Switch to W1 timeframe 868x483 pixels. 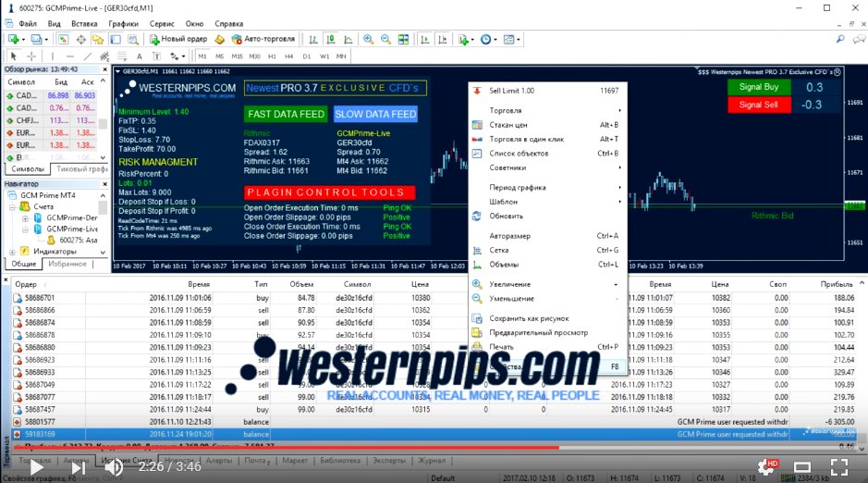(x=324, y=56)
